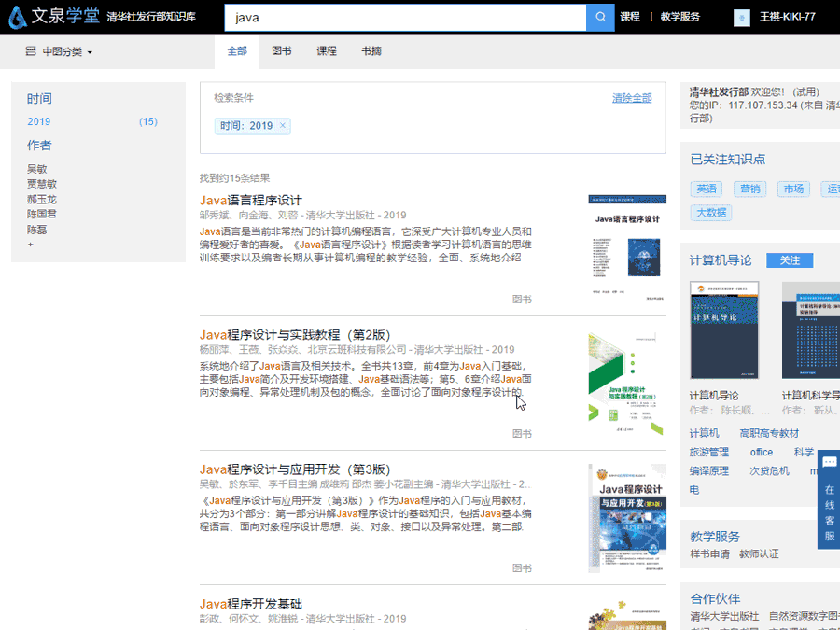Screen dimensions: 840x630
Task: Click the Java语言程序设计 book cover
Action: coord(627,247)
